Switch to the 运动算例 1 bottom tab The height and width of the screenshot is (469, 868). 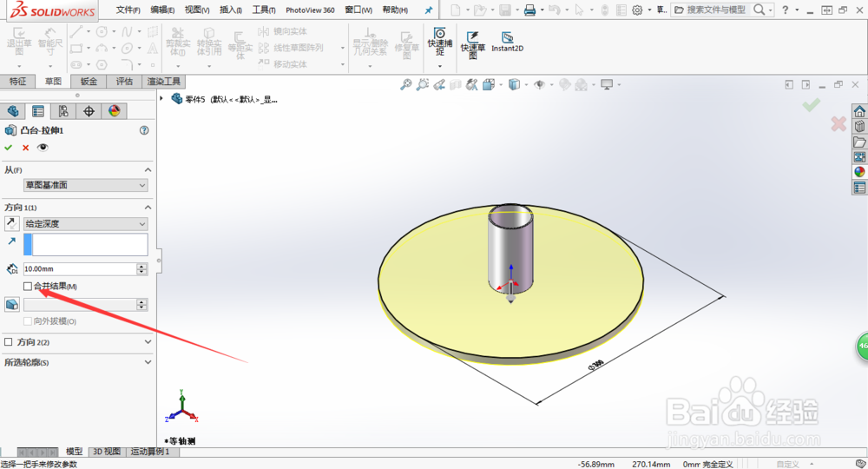click(149, 452)
